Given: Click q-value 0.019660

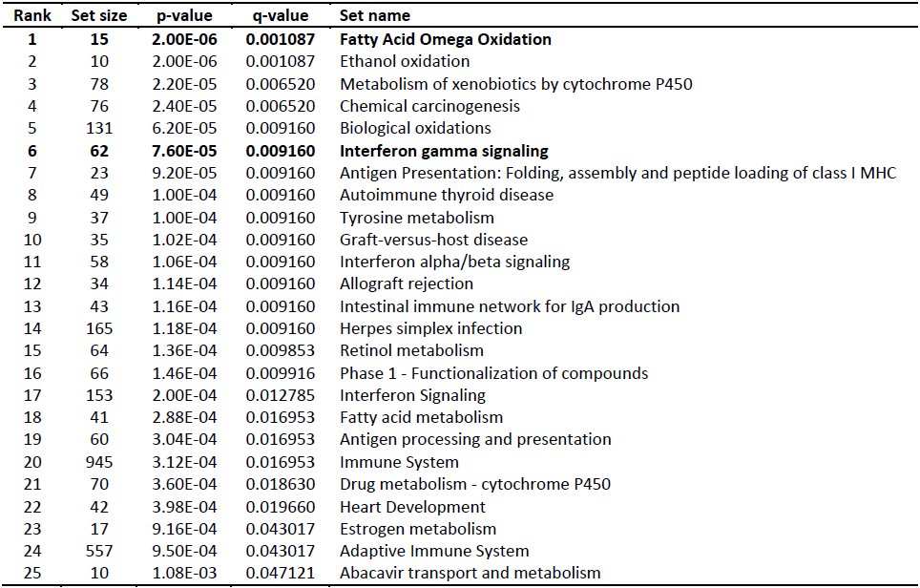Looking at the screenshot, I should [281, 507].
